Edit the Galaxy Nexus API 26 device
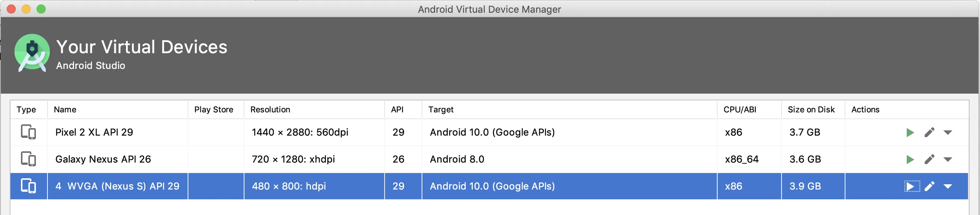Screen dimensions: 980x215 pos(930,159)
